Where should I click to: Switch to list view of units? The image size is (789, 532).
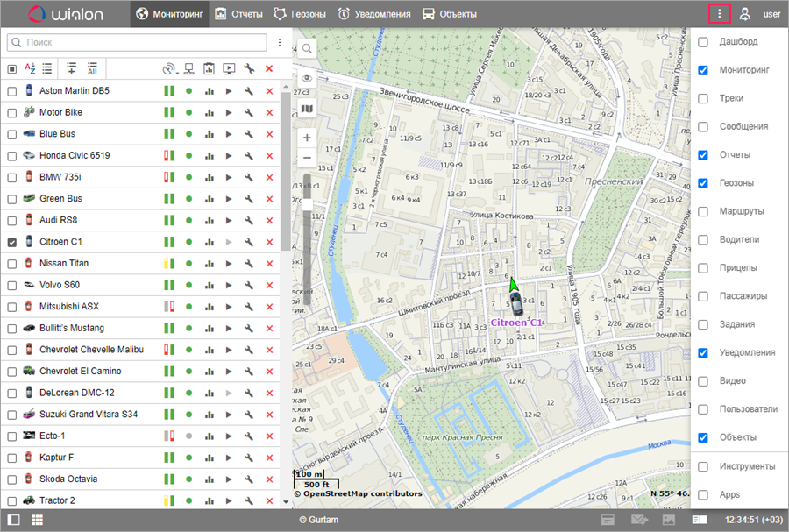46,69
